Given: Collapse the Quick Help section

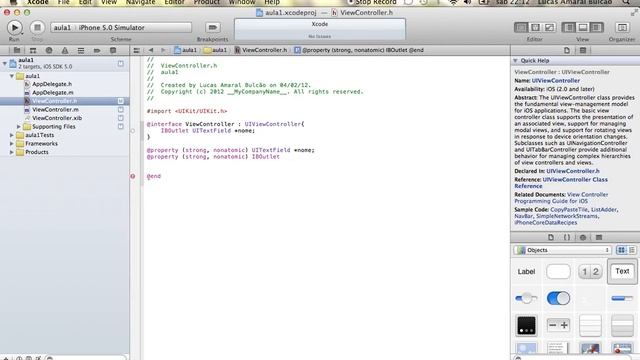Looking at the screenshot, I should [515, 60].
